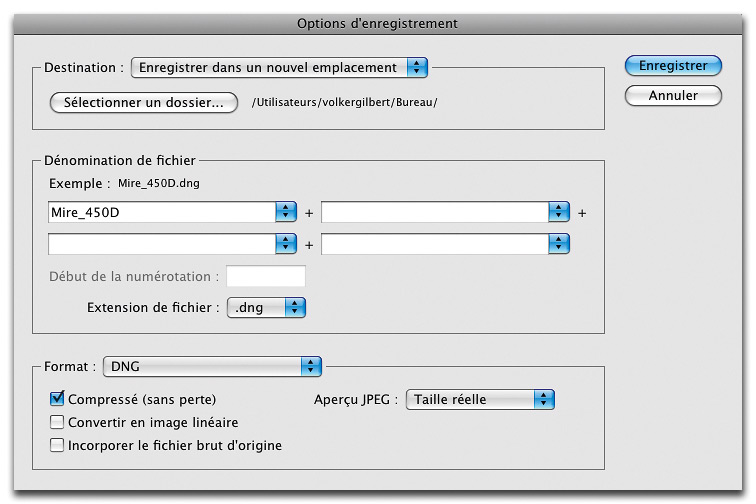This screenshot has height=504, width=756.
Task: Check Incorporer le fichier brut d'origine
Action: (57, 445)
